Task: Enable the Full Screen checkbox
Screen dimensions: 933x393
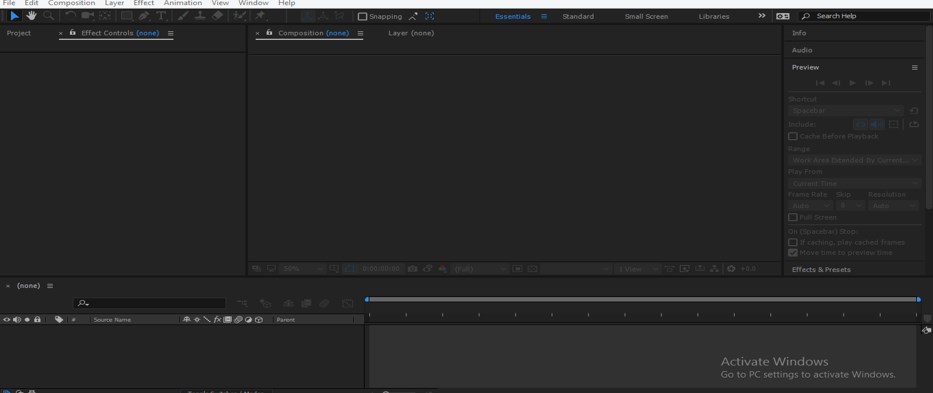Action: pyautogui.click(x=793, y=217)
